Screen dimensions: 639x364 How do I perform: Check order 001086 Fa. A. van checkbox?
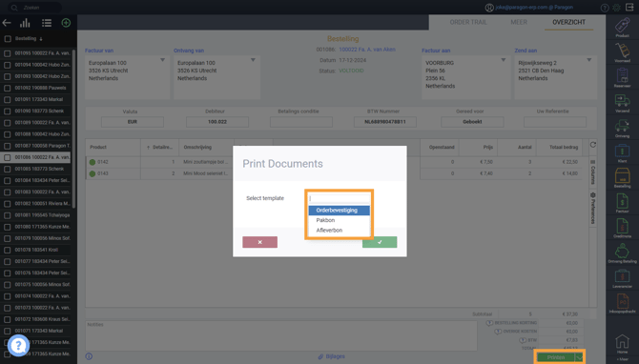(8, 157)
